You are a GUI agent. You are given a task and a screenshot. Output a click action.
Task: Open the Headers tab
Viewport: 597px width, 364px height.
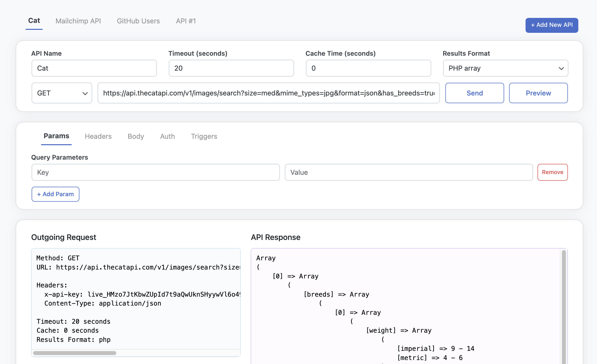point(98,136)
